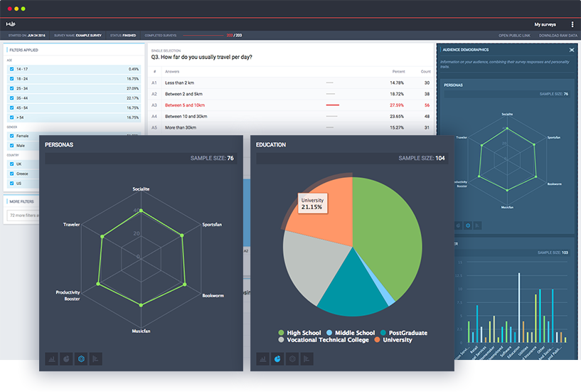Image resolution: width=581 pixels, height=392 pixels.
Task: Uncheck the 14 - 17 age filter
Action: [12, 69]
